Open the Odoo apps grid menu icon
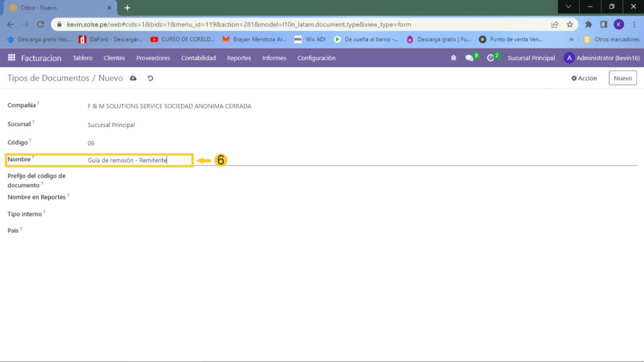The height and width of the screenshot is (362, 644). click(11, 58)
